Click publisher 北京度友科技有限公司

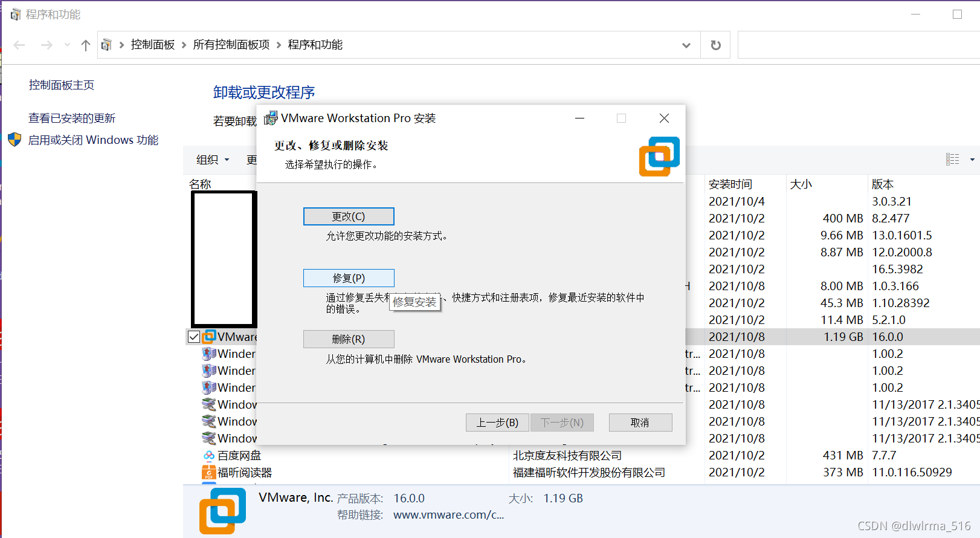(567, 455)
